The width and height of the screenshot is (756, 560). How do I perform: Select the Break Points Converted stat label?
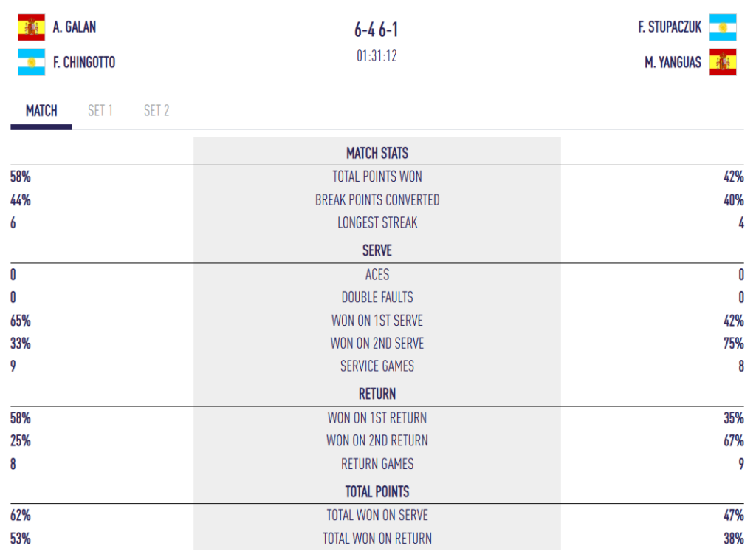point(377,200)
